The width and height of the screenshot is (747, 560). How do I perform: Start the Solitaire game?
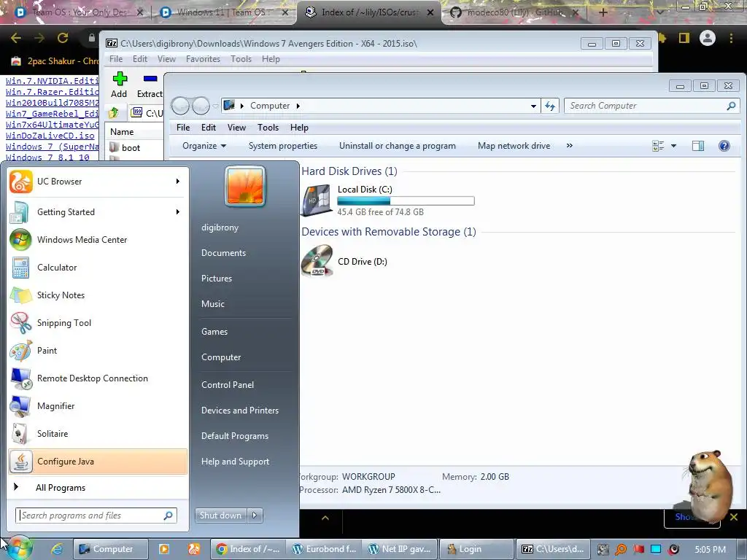click(x=98, y=433)
